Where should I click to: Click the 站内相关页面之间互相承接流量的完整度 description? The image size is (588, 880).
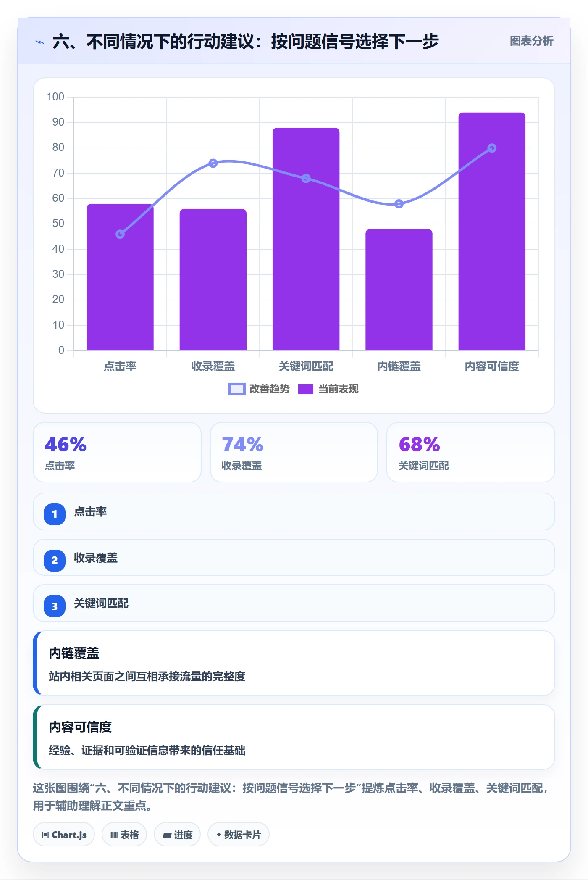(x=147, y=676)
